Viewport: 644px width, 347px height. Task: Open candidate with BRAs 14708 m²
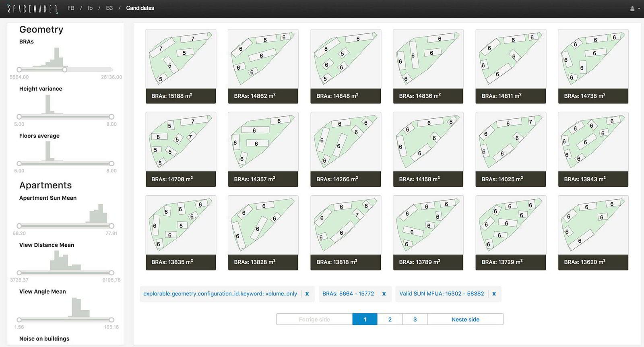pyautogui.click(x=181, y=149)
